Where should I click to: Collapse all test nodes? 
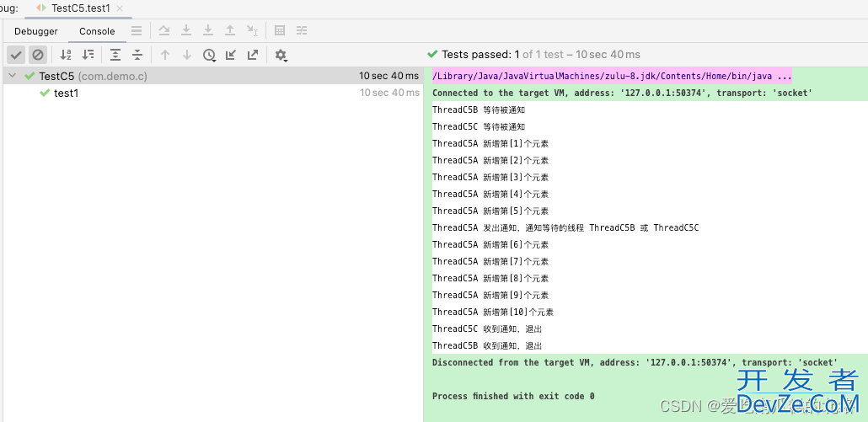point(137,55)
